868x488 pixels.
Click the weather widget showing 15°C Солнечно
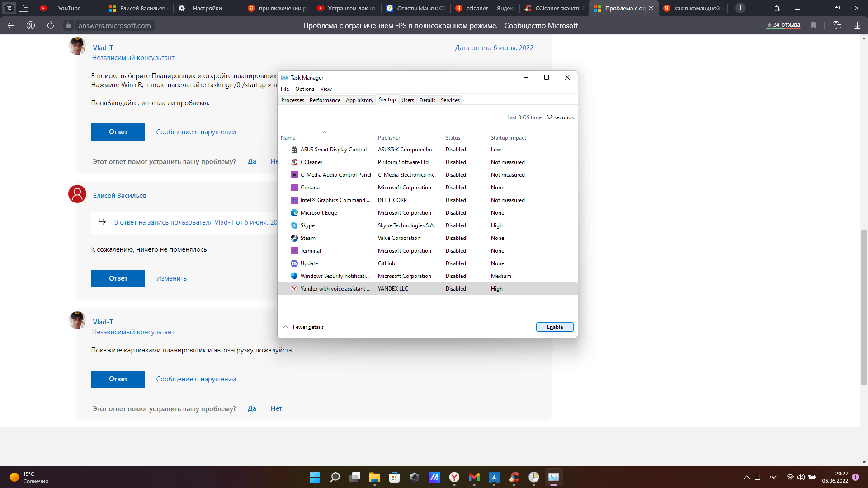(29, 477)
